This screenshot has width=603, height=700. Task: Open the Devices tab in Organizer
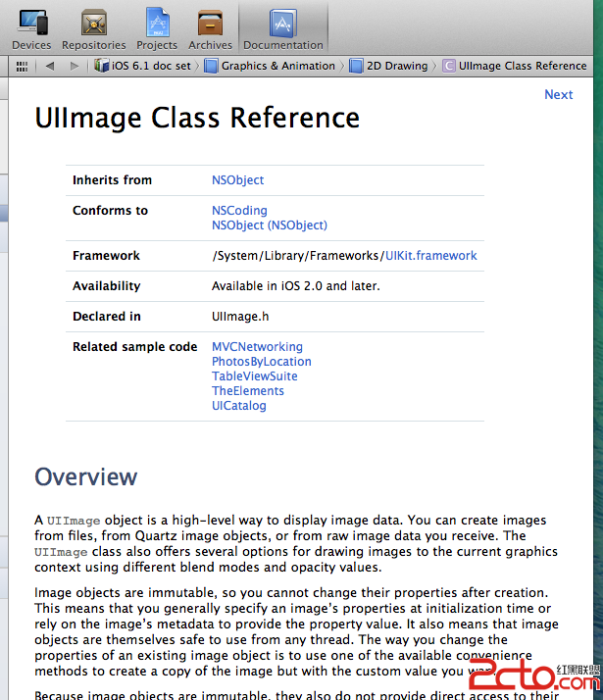31,27
